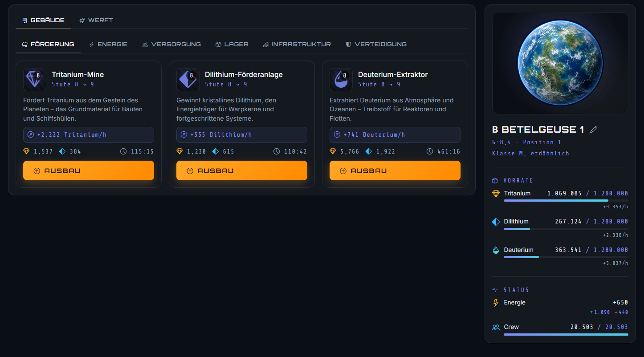Click the Klasse M, erdähnlich text
The width and height of the screenshot is (644, 357).
click(530, 154)
